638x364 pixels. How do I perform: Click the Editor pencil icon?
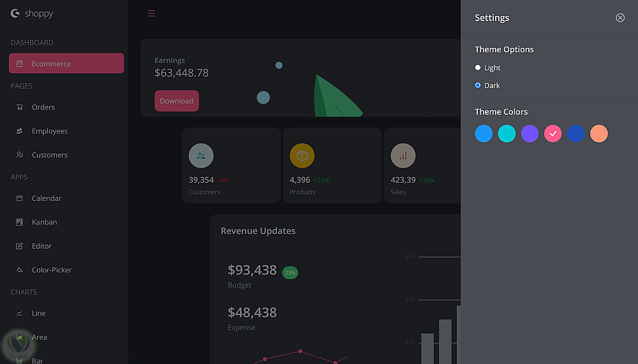tap(20, 246)
